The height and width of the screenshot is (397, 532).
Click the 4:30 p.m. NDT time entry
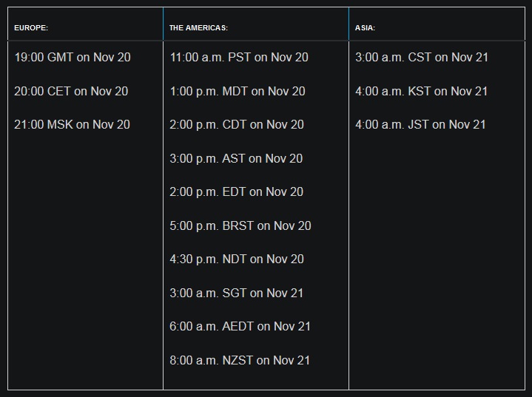[x=237, y=259]
